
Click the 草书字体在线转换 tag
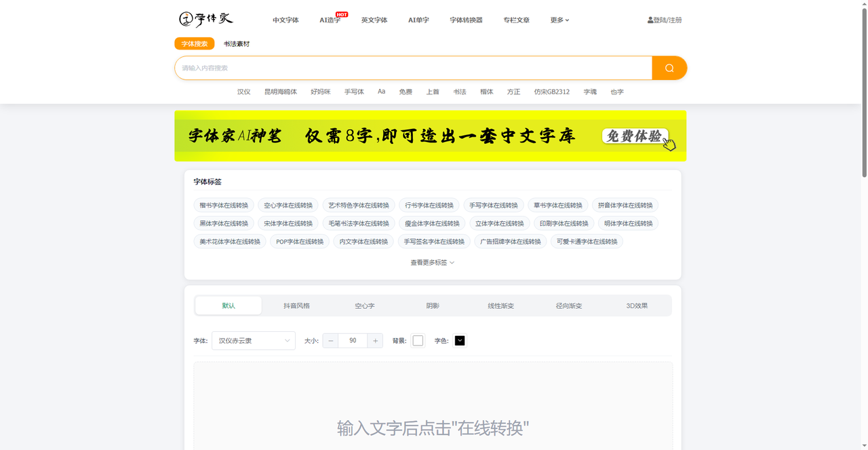coord(558,205)
